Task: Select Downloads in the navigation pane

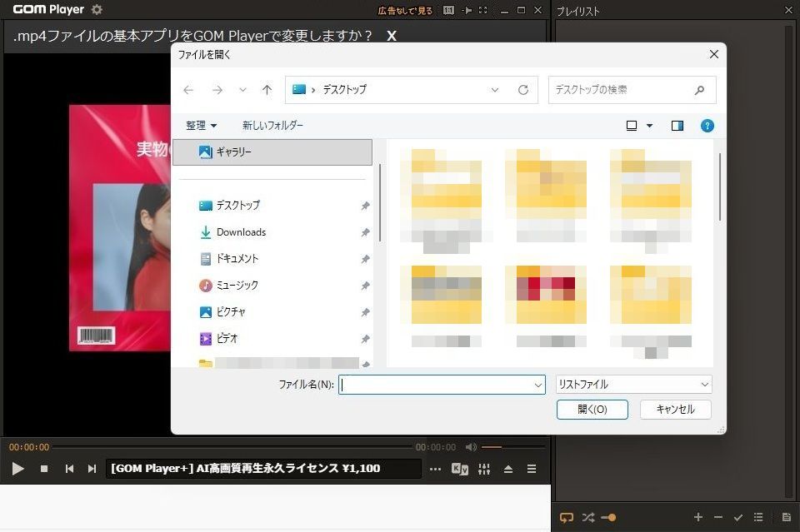Action: tap(241, 232)
